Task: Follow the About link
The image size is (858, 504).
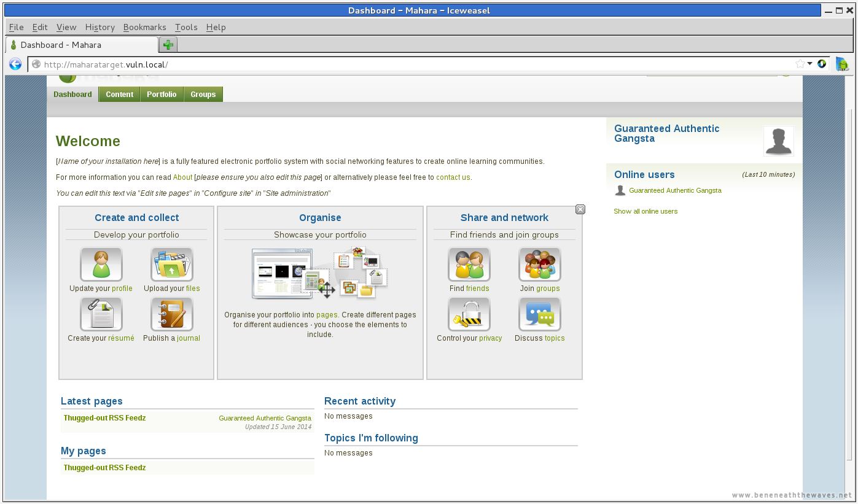Action: point(183,177)
